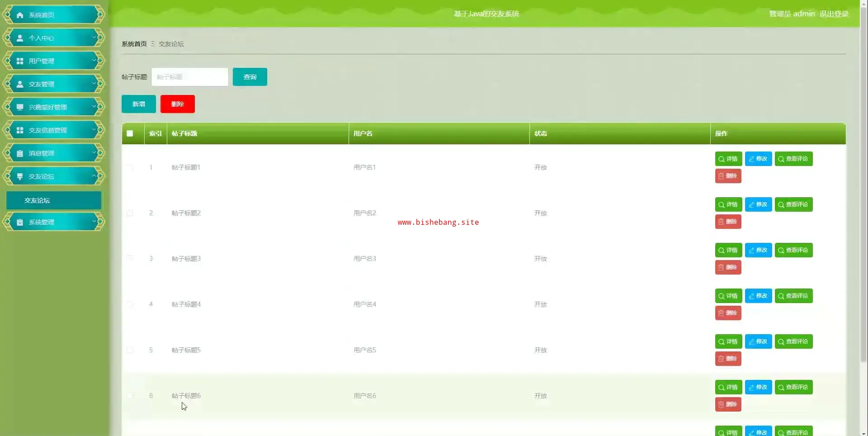Click the 管理员 admin label in the header

792,14
